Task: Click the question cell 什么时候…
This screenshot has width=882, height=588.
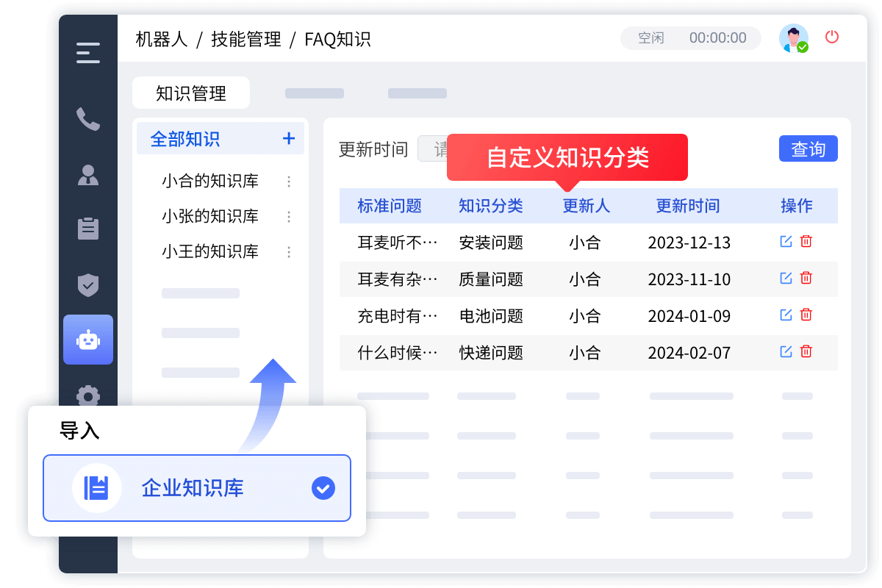Action: tap(398, 353)
